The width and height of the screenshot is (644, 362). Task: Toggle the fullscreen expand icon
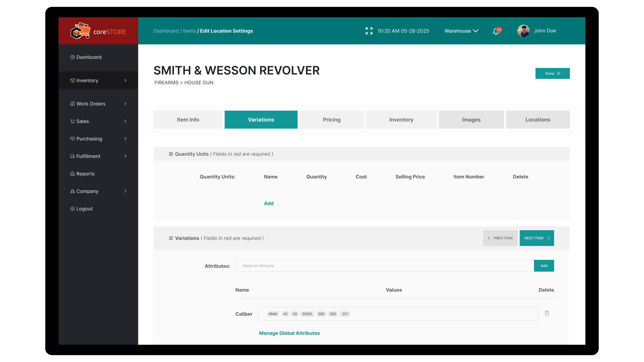coord(369,31)
